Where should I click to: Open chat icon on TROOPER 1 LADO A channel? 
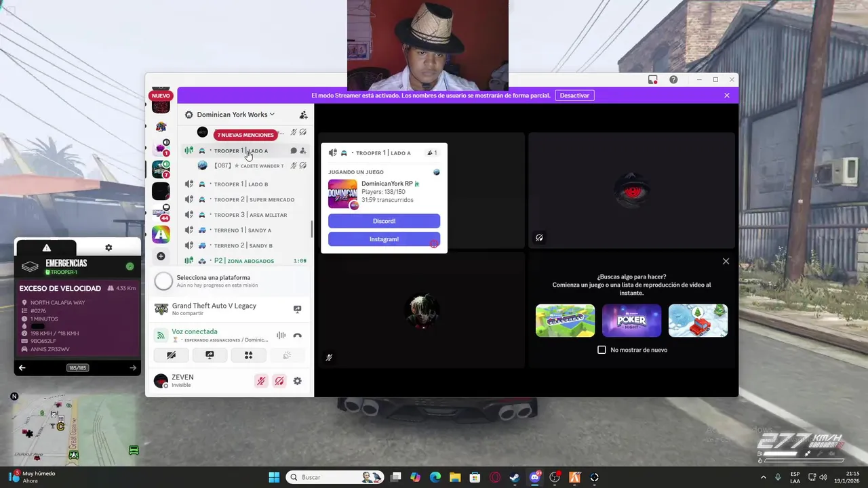point(294,150)
